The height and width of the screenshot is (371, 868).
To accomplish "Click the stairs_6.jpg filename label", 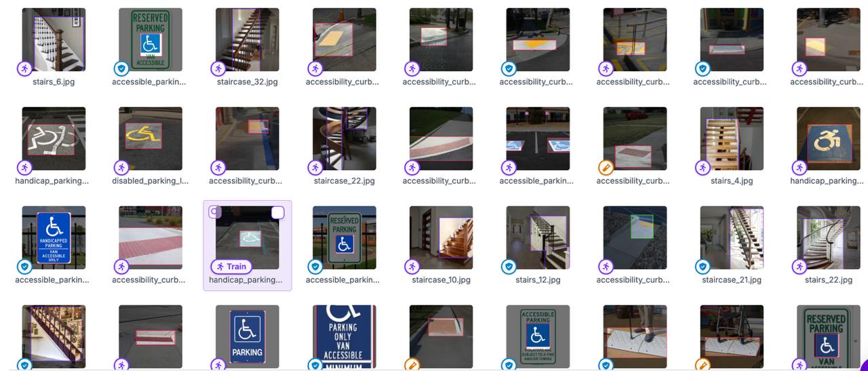I will click(54, 81).
